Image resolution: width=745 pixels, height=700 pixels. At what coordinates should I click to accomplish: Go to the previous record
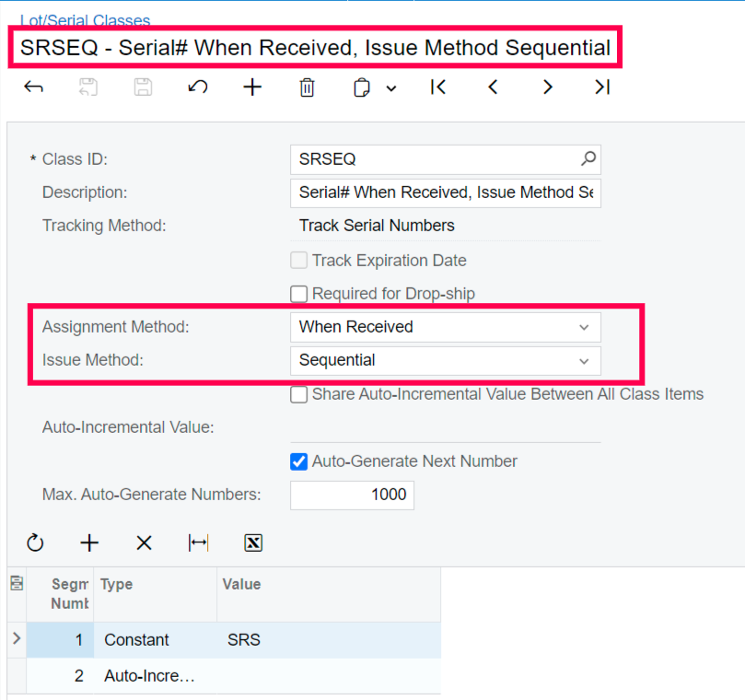click(x=493, y=87)
